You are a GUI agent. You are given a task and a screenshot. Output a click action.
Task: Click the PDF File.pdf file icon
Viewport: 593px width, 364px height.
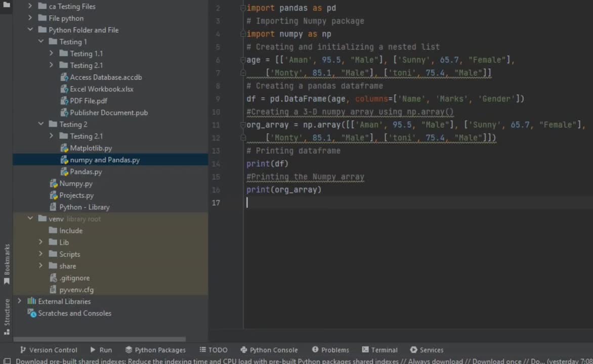(x=64, y=101)
